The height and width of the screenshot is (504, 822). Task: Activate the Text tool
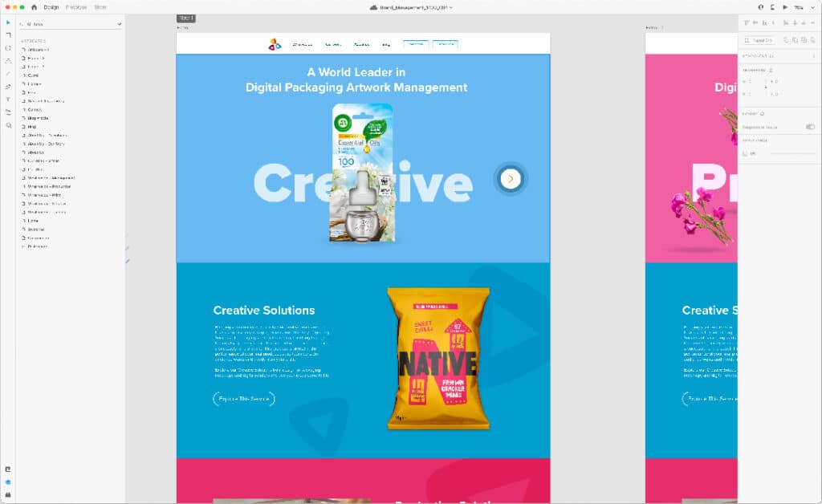click(x=8, y=100)
